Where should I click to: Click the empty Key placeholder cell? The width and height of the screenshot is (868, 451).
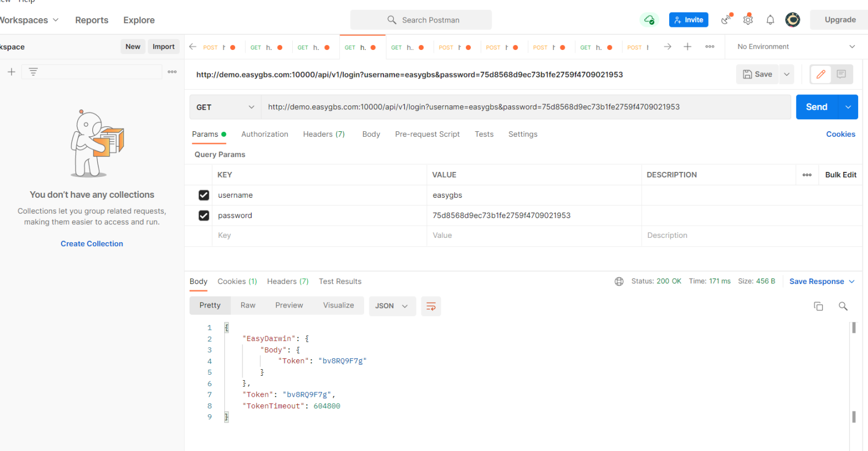(x=319, y=235)
